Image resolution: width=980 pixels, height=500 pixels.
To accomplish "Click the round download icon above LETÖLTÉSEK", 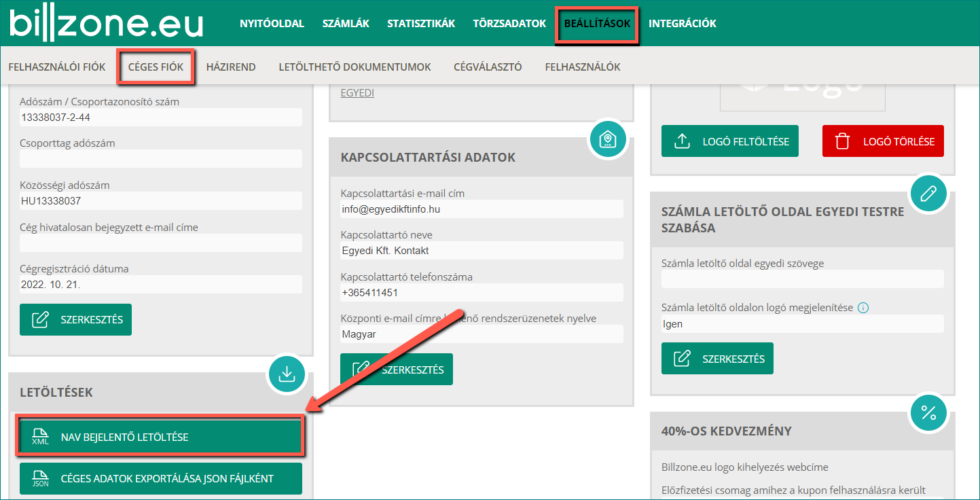I will [287, 373].
